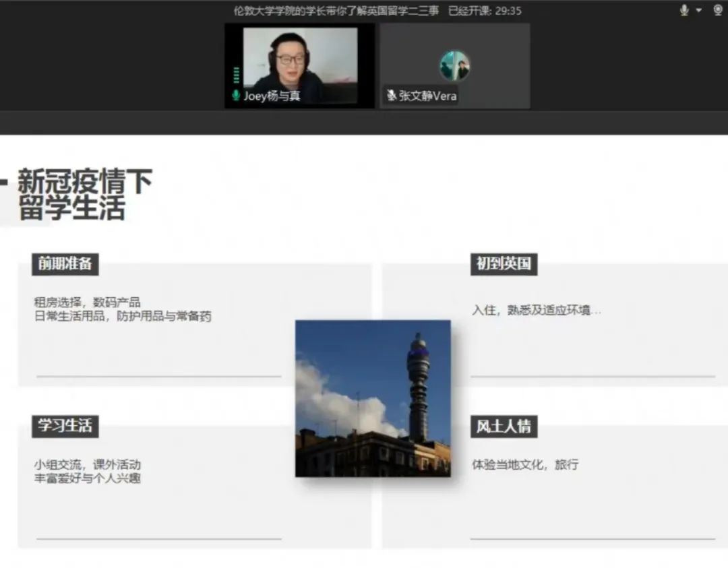Select the 学习生活 section header

coord(65,426)
